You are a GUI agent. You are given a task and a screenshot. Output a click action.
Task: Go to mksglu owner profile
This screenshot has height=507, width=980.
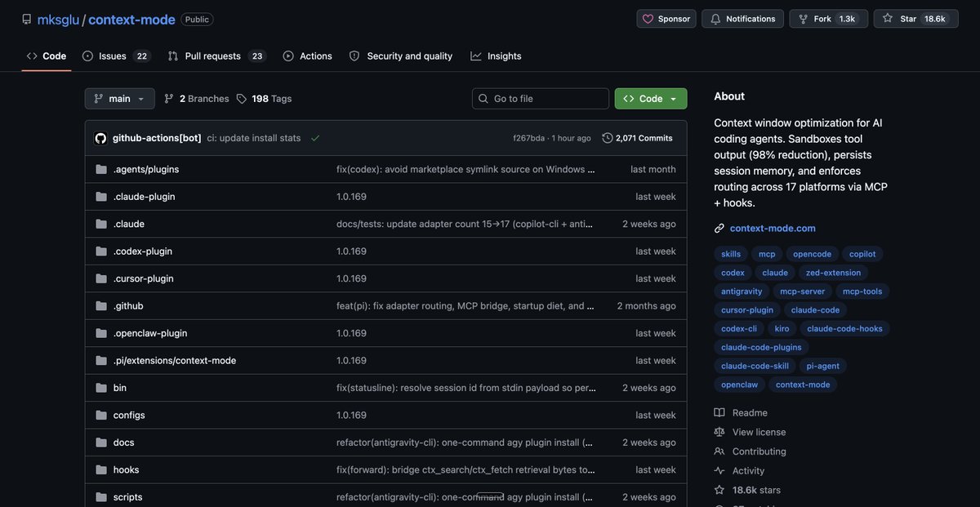coord(58,19)
